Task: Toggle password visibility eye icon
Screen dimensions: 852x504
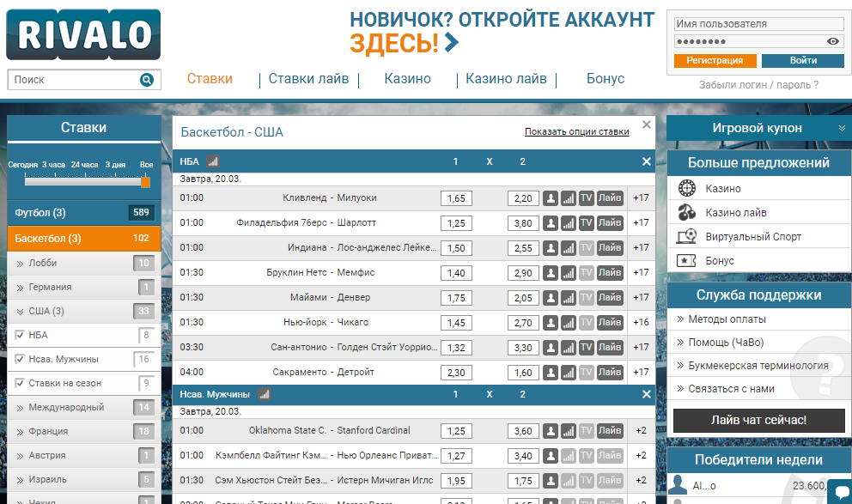Action: (832, 41)
